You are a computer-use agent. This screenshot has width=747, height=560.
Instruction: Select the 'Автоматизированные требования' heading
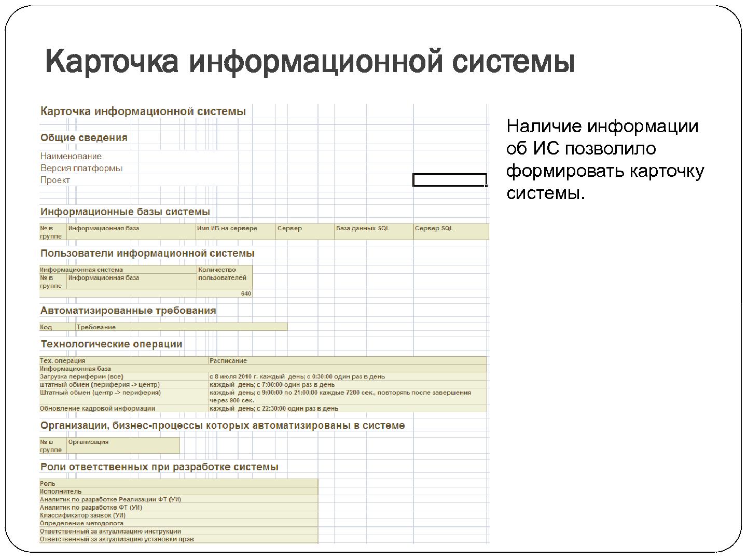(128, 311)
